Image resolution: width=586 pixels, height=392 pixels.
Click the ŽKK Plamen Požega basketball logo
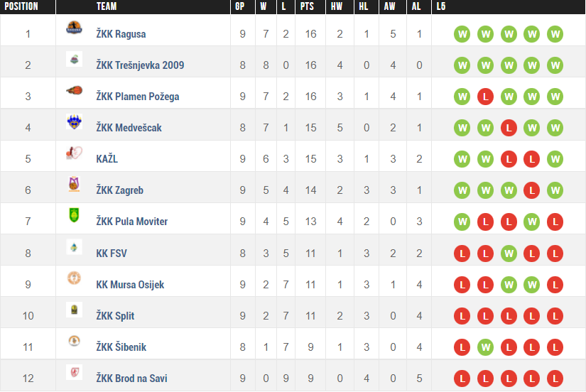coord(74,91)
